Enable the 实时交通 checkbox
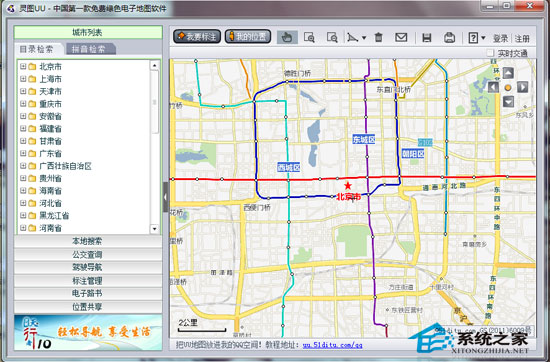550x362 pixels. point(490,53)
